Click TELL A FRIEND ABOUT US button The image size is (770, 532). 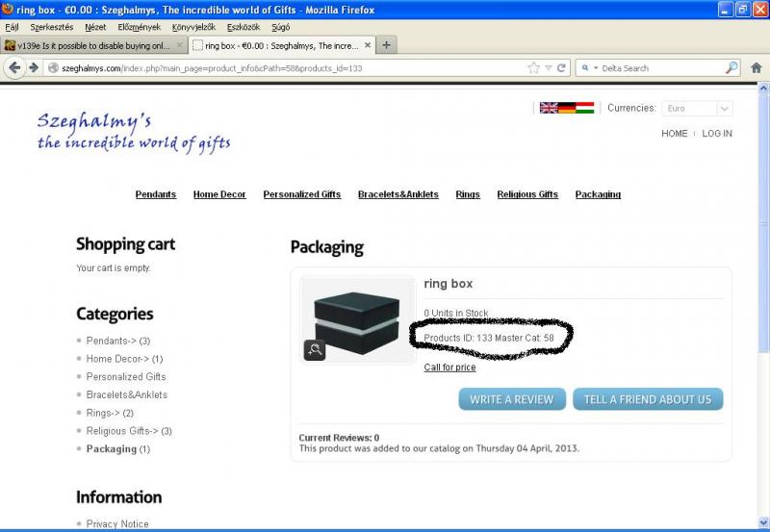tap(648, 399)
